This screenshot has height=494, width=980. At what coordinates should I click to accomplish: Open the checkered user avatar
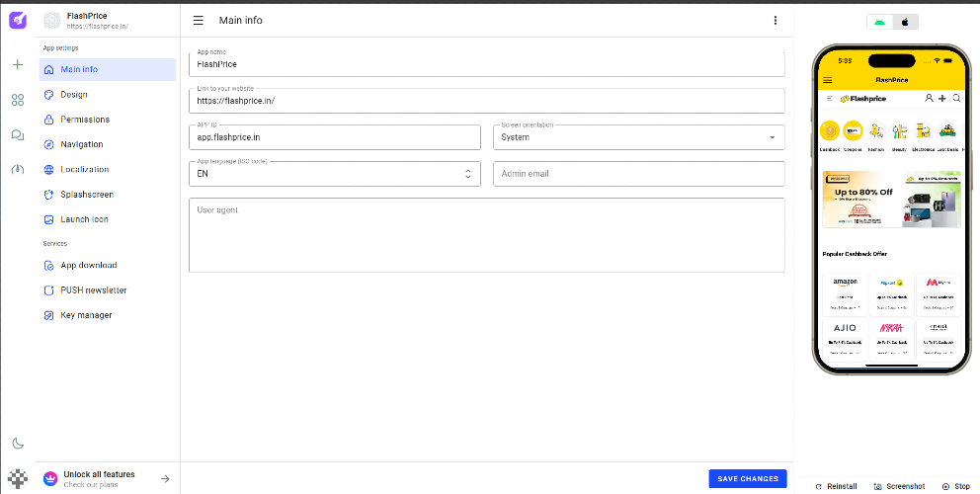(x=18, y=479)
